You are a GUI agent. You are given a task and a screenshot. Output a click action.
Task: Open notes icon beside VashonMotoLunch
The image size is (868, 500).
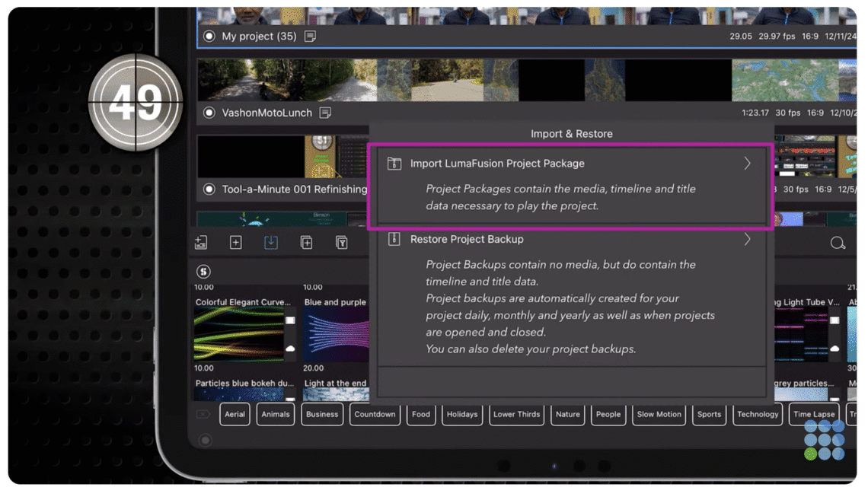tap(326, 113)
